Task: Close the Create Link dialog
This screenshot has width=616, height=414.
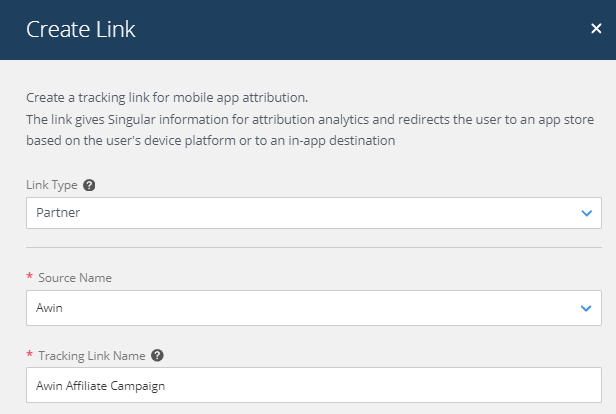Action: click(x=596, y=28)
